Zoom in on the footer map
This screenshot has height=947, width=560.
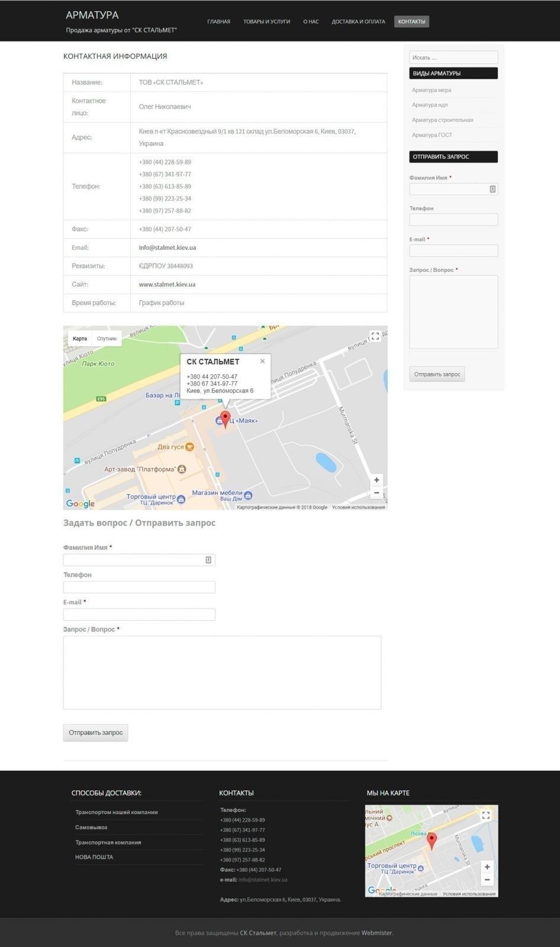click(x=487, y=867)
